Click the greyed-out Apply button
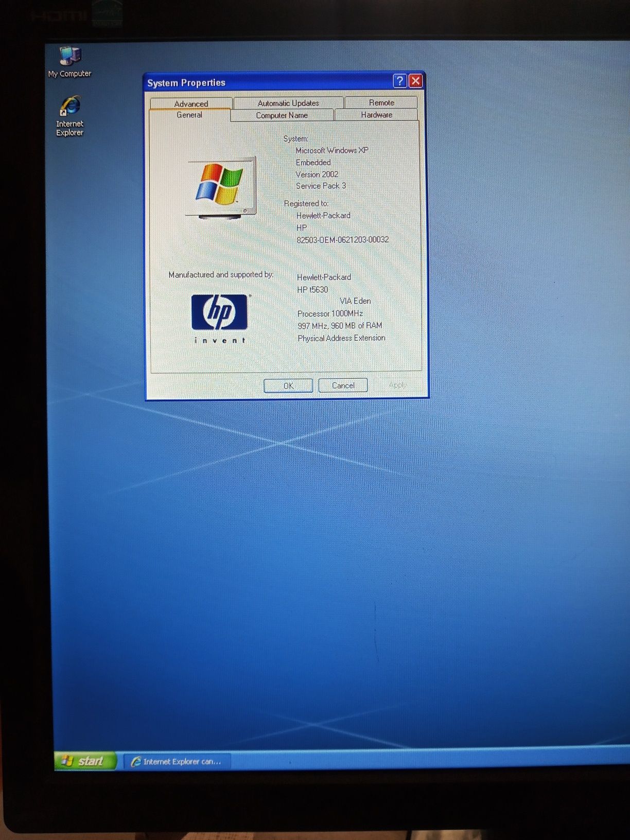This screenshot has height=840, width=630. 397,385
